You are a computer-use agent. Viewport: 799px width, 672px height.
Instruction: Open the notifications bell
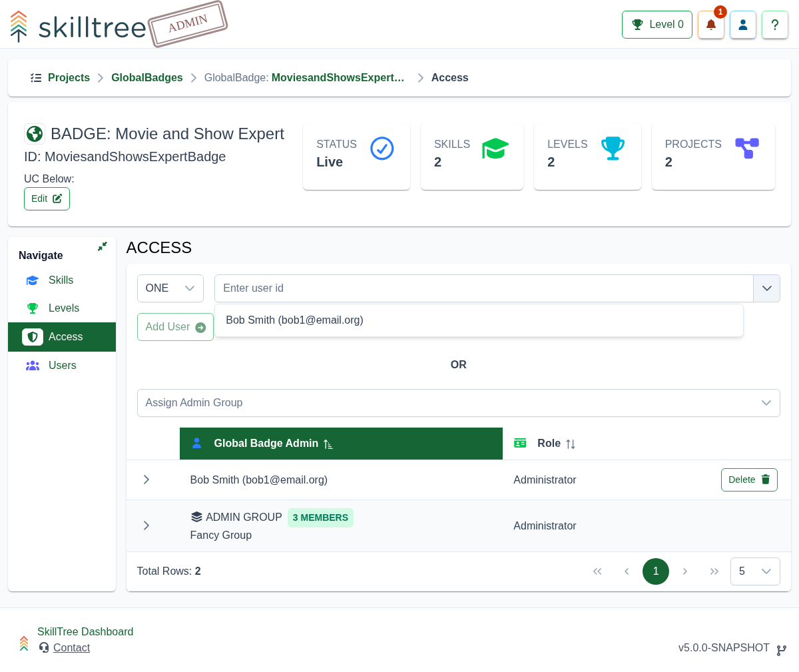[x=710, y=25]
